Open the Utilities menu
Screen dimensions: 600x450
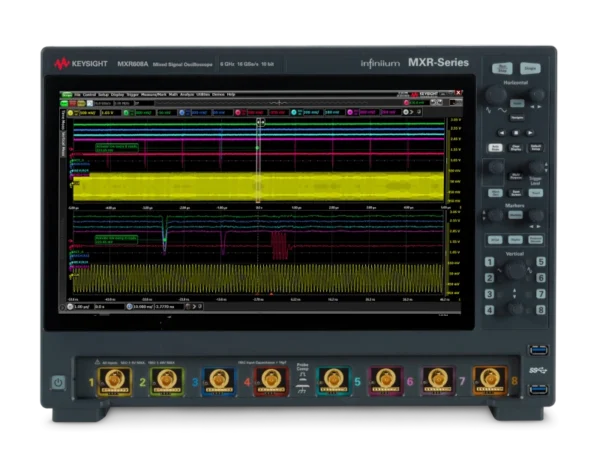[203, 95]
